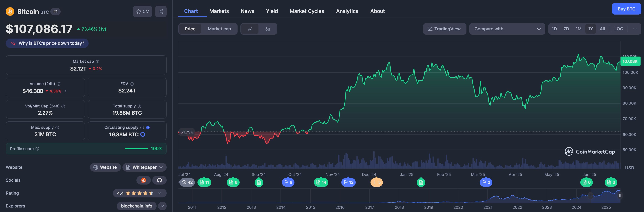Set chart range to 1D
This screenshot has width=644, height=212.
(x=554, y=29)
